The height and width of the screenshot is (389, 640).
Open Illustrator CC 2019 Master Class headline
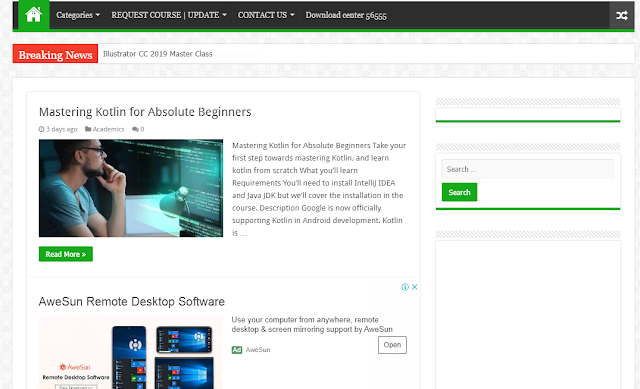158,54
